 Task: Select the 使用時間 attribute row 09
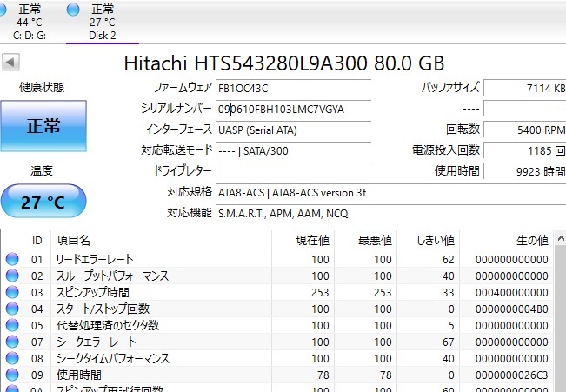click(276, 375)
